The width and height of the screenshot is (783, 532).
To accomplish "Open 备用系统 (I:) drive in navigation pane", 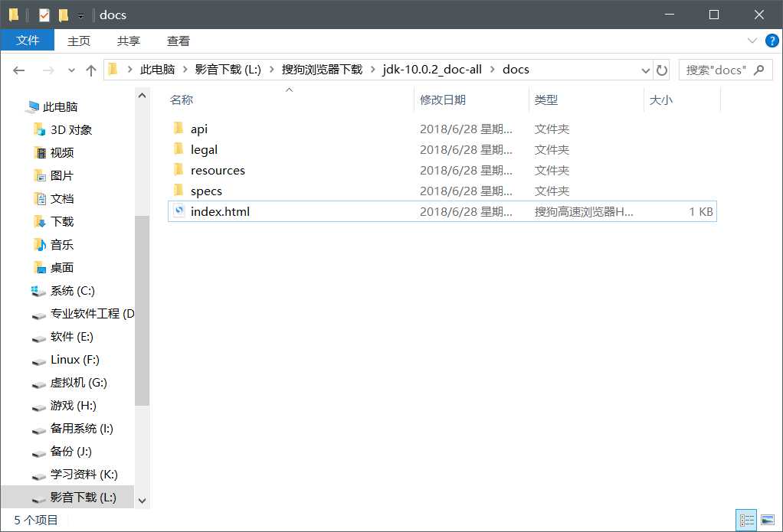I will pyautogui.click(x=81, y=428).
